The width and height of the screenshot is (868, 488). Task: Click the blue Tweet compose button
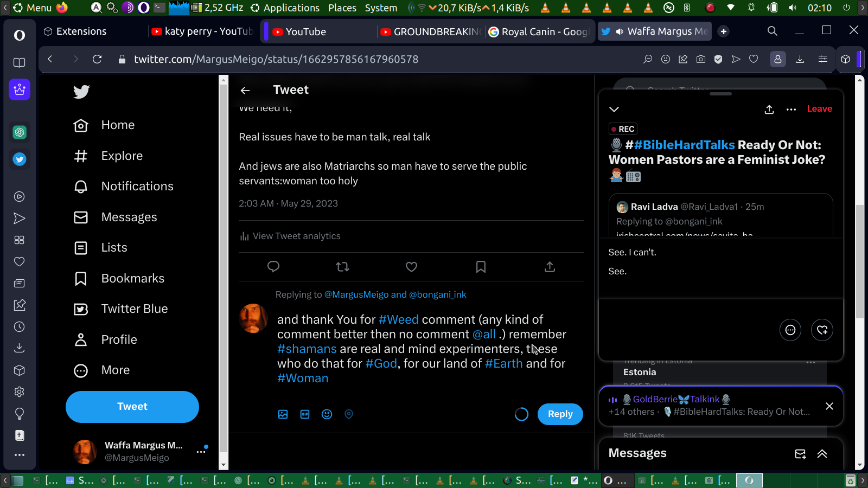pos(132,407)
